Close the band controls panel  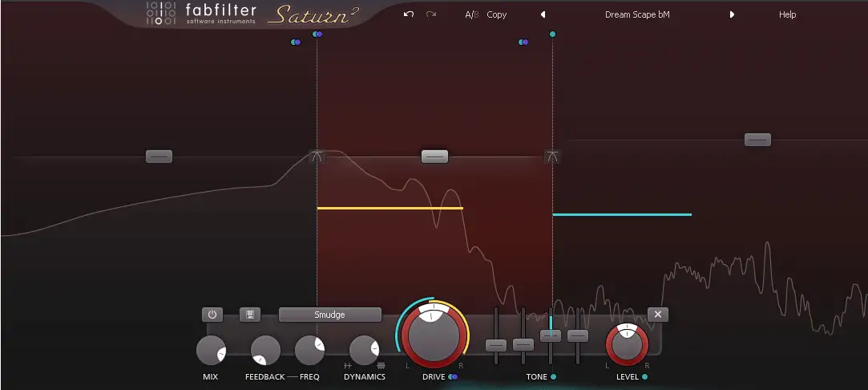tap(657, 315)
